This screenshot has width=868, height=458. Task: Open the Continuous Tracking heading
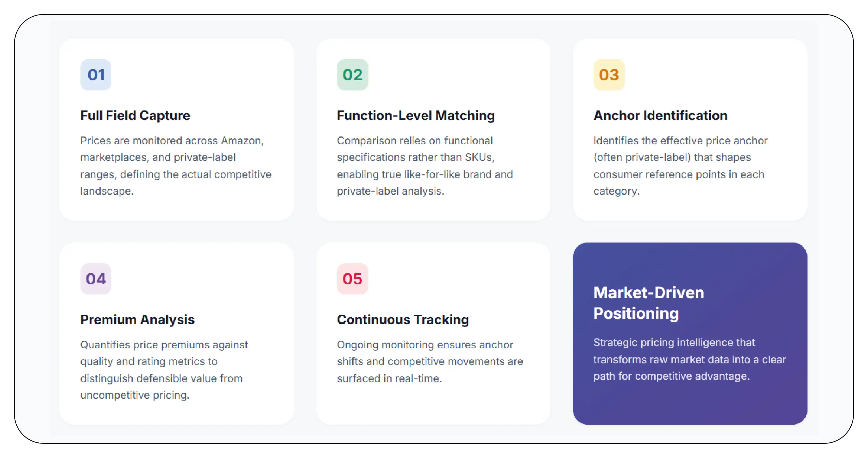point(403,319)
